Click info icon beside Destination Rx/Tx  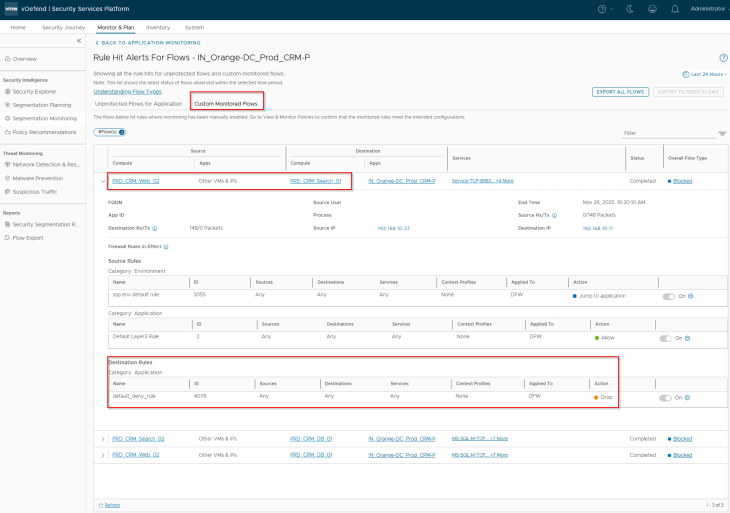click(x=155, y=228)
